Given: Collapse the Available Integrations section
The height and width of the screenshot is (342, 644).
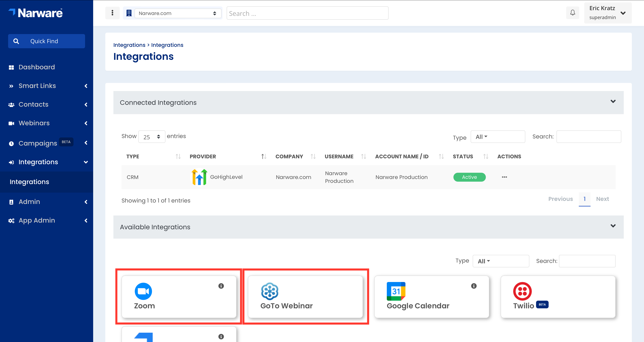Looking at the screenshot, I should [x=613, y=226].
